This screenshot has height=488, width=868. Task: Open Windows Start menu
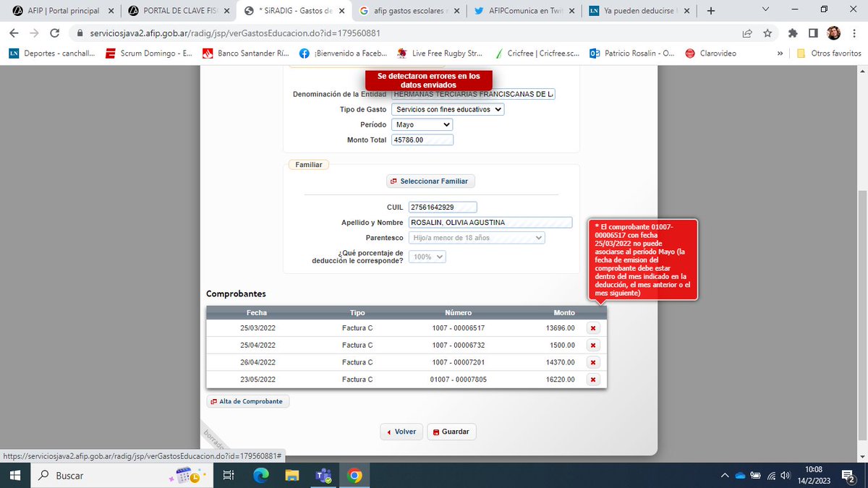click(14, 475)
